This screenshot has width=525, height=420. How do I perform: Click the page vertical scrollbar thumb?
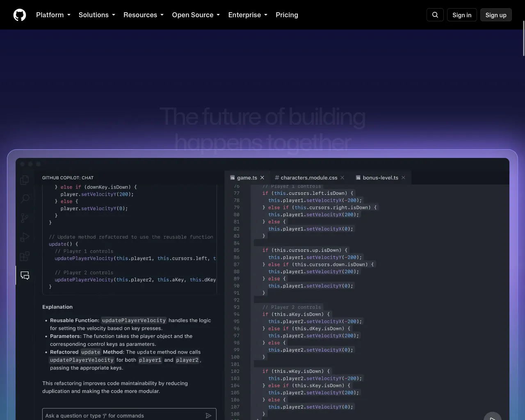pos(523,38)
